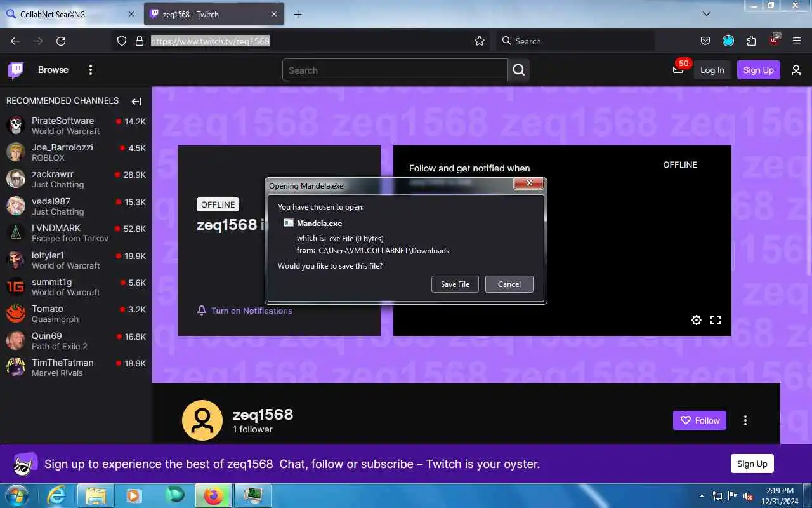This screenshot has width=812, height=508.
Task: Click the Twitch search magnifier button
Action: point(519,70)
